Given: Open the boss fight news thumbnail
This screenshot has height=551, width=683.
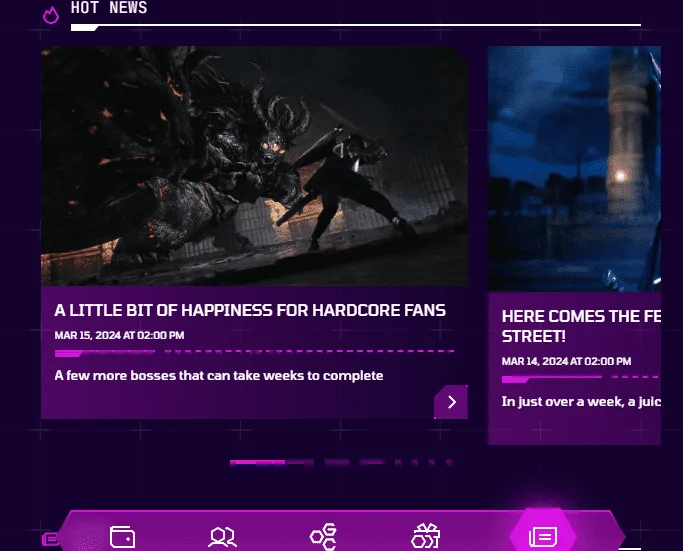Looking at the screenshot, I should point(254,166).
